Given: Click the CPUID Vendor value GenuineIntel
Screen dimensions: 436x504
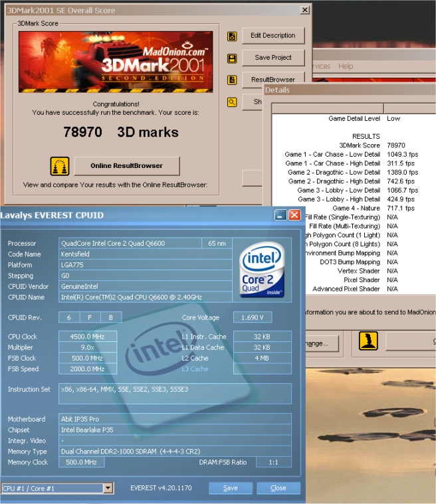Looking at the screenshot, I should (145, 286).
